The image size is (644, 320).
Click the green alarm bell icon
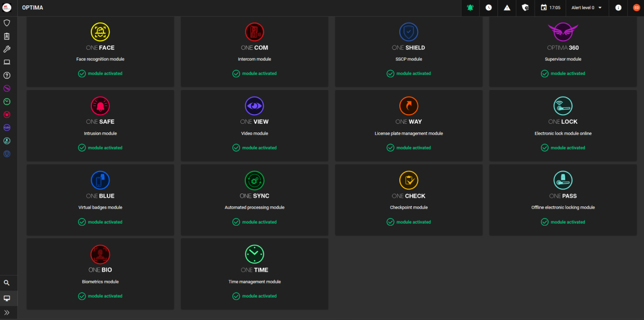(x=470, y=8)
